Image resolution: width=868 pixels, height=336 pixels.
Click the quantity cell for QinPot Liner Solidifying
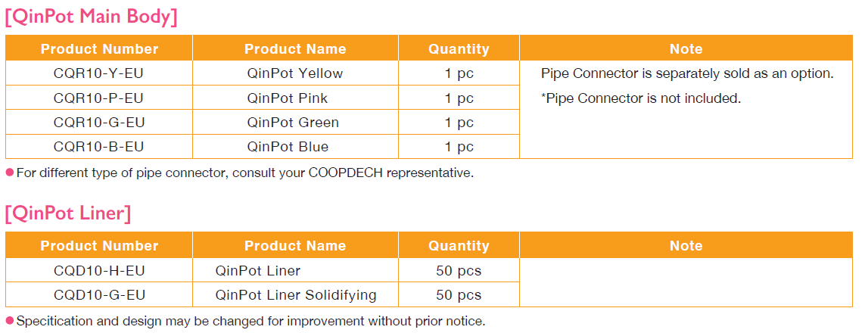coord(459,295)
